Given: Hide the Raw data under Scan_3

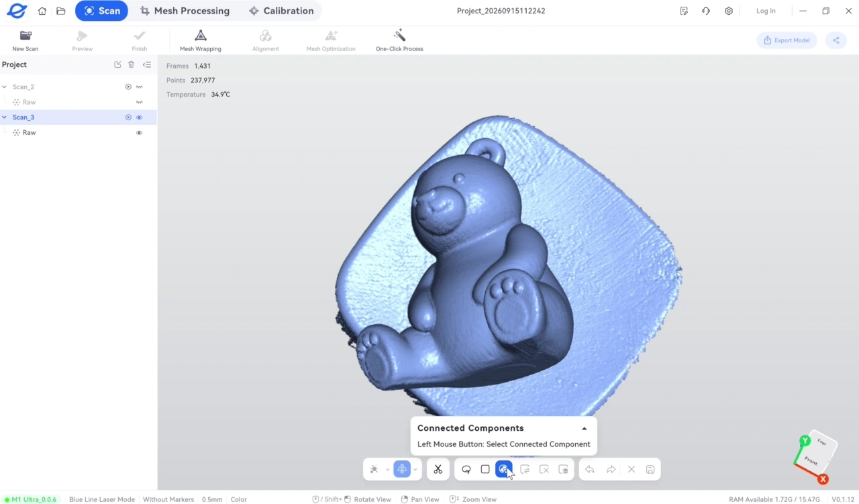Looking at the screenshot, I should point(140,133).
